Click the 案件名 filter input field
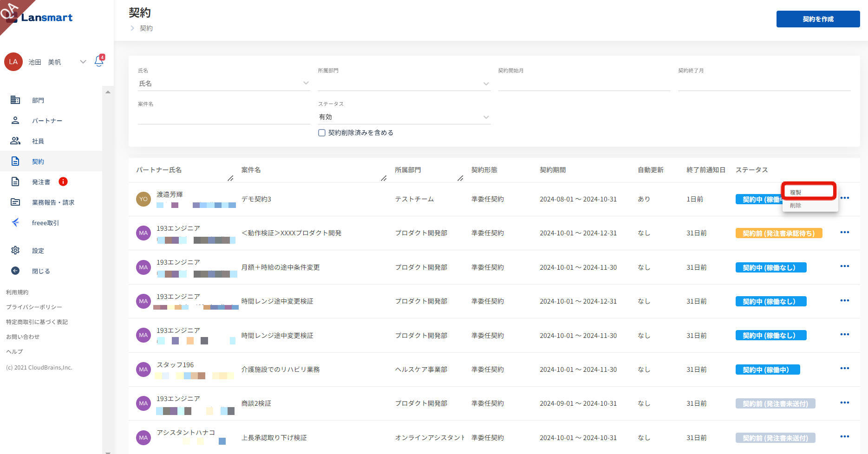This screenshot has height=454, width=868. [224, 117]
